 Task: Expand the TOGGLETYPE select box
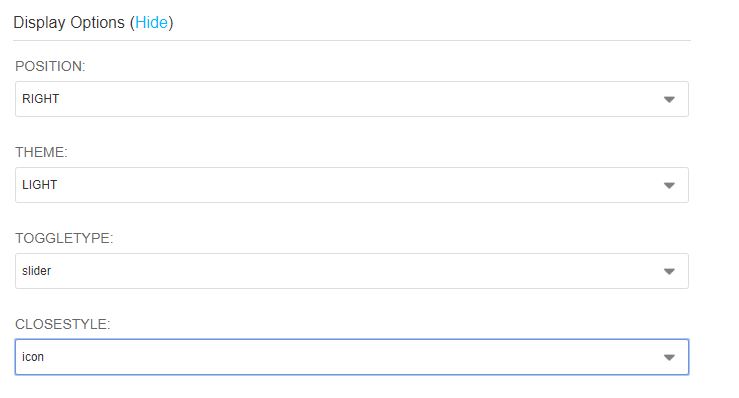pos(352,271)
